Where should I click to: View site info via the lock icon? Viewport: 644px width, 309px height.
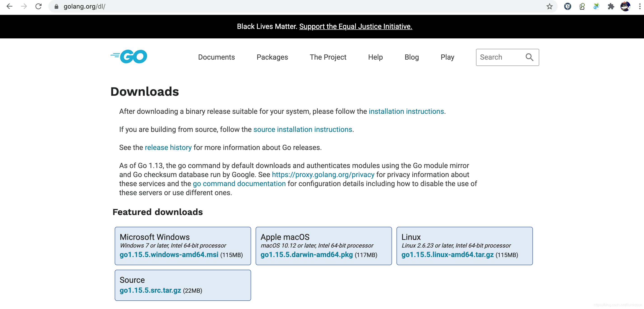tap(56, 7)
